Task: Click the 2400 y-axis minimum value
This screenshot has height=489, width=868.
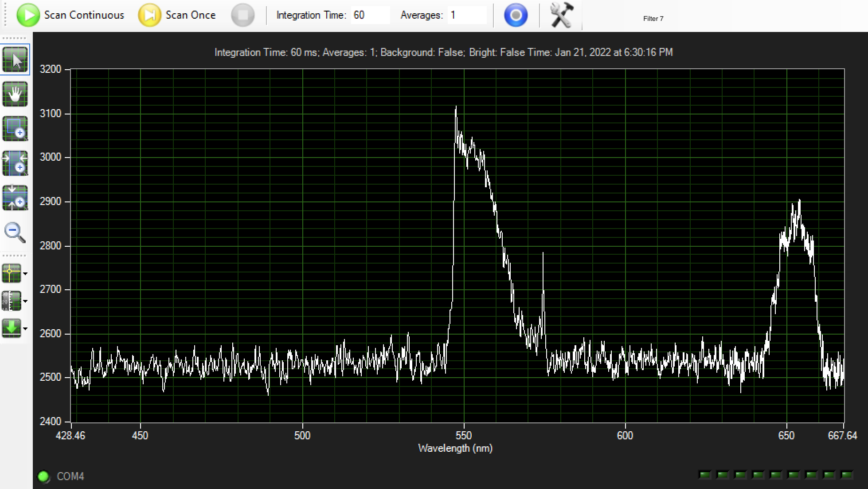Action: pyautogui.click(x=50, y=422)
